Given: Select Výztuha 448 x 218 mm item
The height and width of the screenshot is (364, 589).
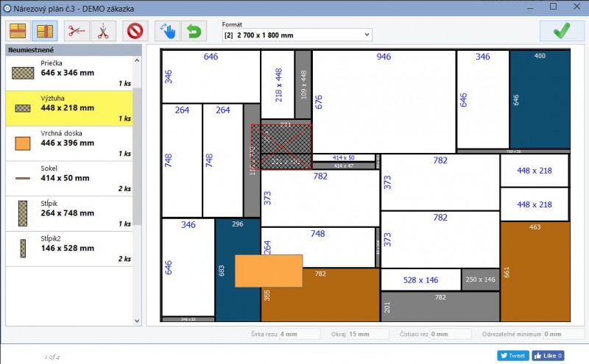Looking at the screenshot, I should coord(69,108).
